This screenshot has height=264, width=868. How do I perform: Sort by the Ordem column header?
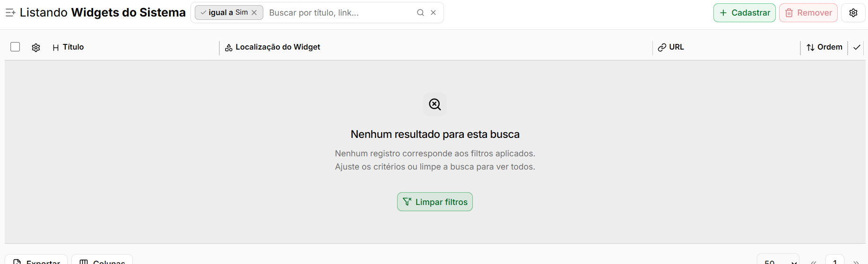[x=825, y=47]
